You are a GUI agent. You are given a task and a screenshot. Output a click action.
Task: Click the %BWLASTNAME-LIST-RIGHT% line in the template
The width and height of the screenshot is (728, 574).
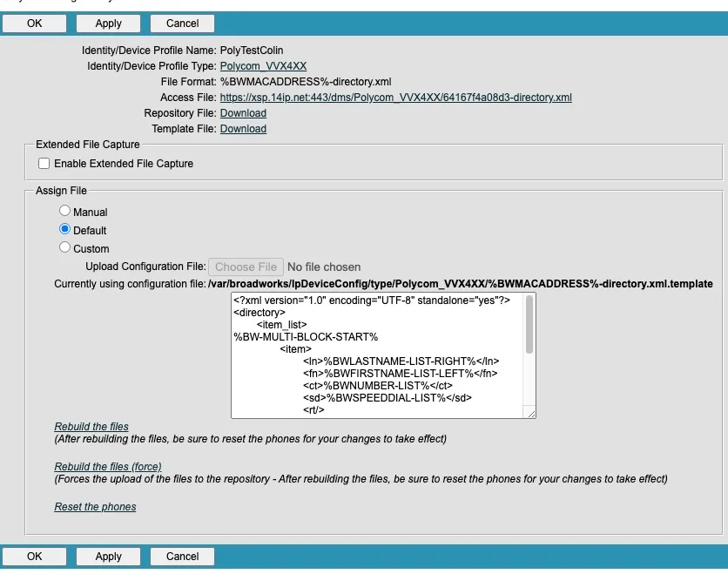coord(401,361)
